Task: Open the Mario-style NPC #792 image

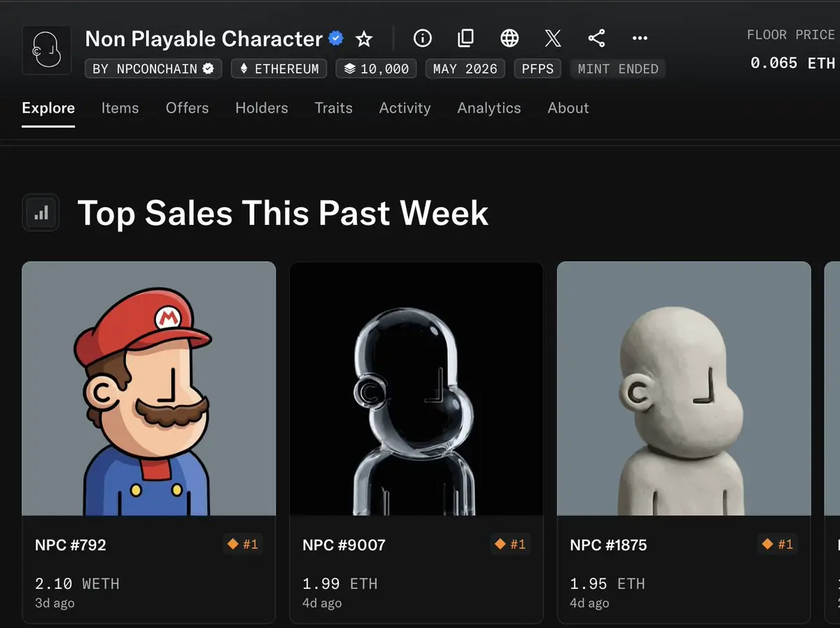Action: click(149, 389)
